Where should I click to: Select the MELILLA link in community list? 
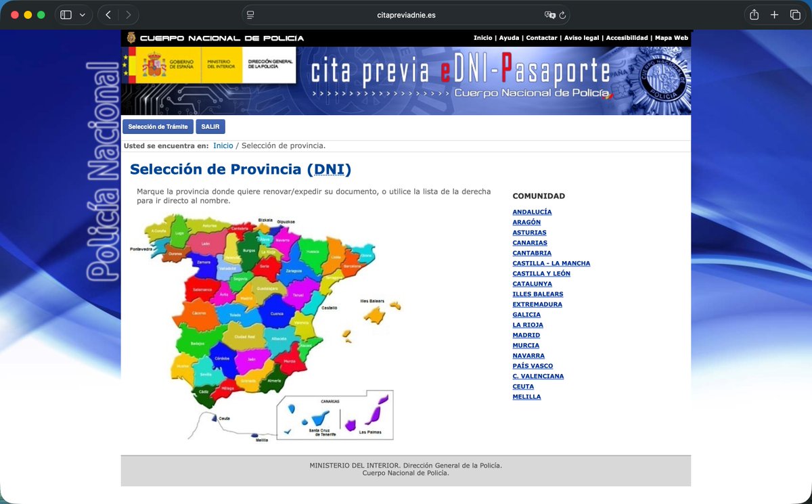[x=526, y=396]
